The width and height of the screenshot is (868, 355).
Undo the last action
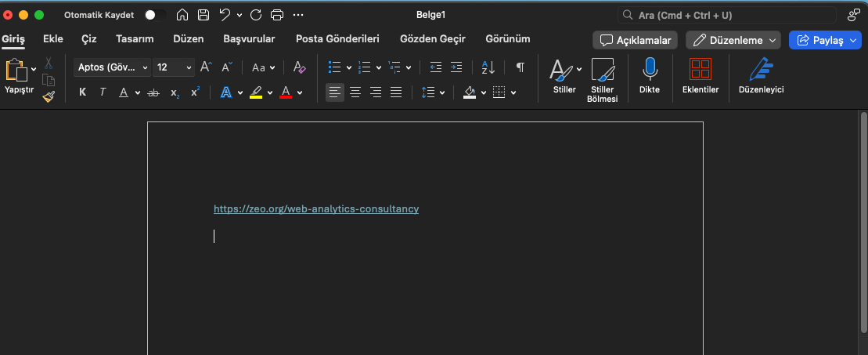point(225,15)
